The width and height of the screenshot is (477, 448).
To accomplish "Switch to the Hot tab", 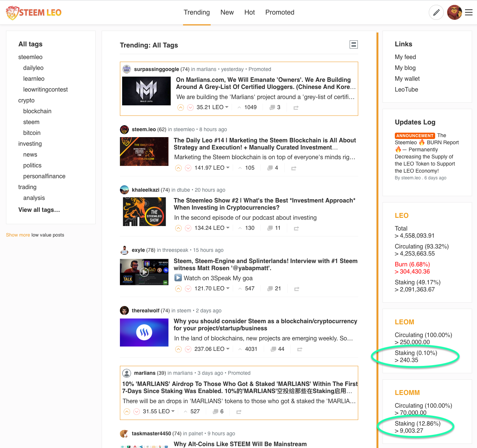I will click(250, 13).
